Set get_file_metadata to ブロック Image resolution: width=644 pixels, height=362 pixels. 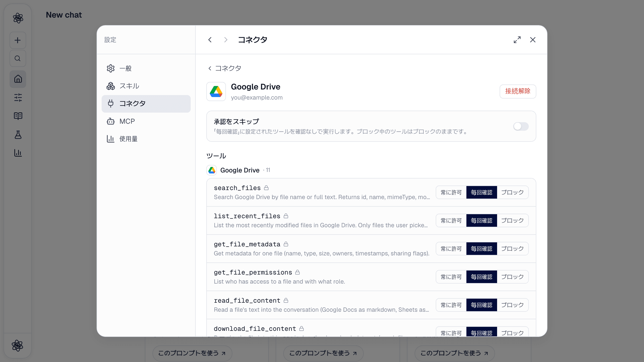click(x=512, y=249)
